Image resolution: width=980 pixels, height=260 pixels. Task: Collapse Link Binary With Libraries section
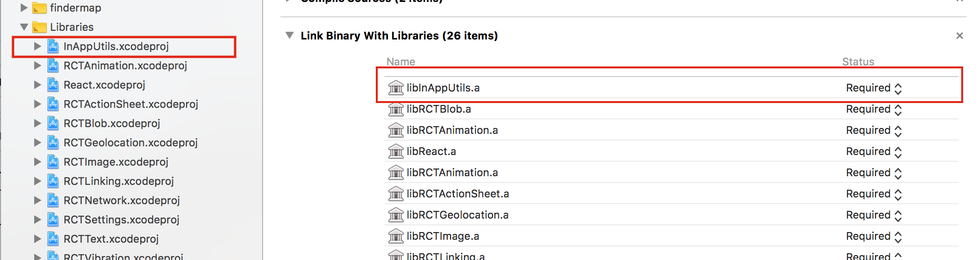pyautogui.click(x=290, y=36)
